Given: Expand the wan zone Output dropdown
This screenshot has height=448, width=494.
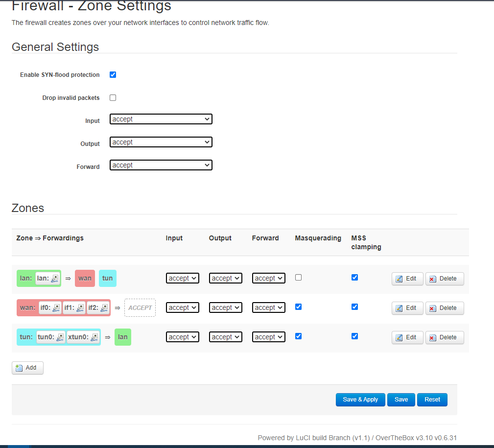Looking at the screenshot, I should [225, 307].
